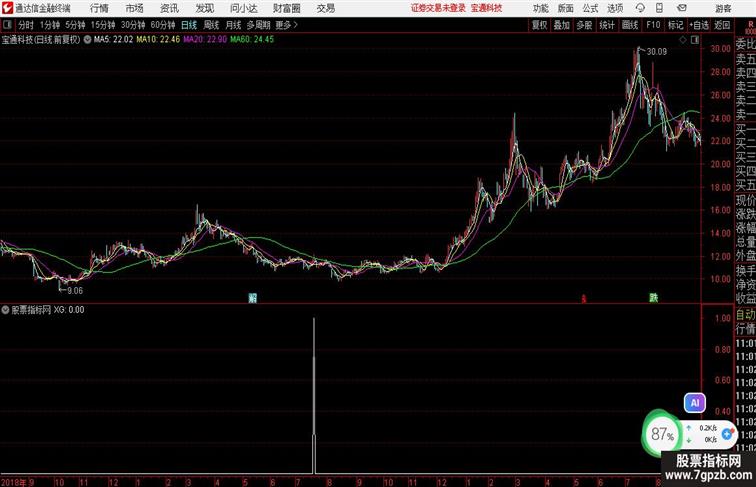
Task: Click the 标记 mark button
Action: tap(675, 25)
